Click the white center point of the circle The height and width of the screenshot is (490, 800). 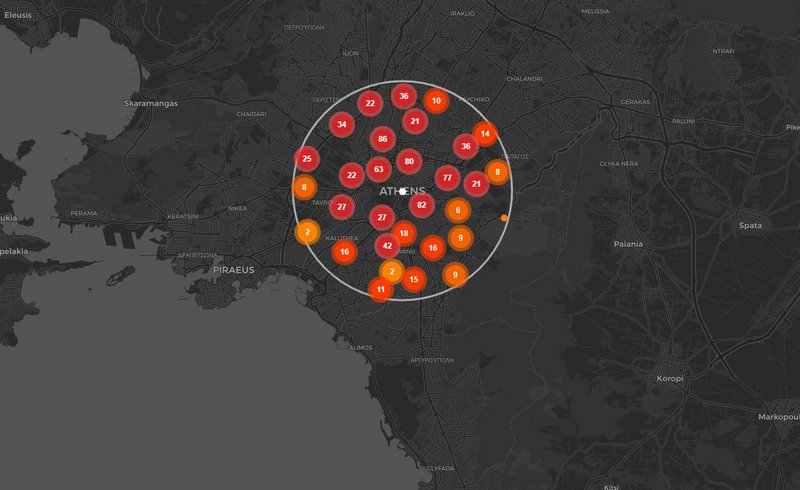click(x=401, y=189)
